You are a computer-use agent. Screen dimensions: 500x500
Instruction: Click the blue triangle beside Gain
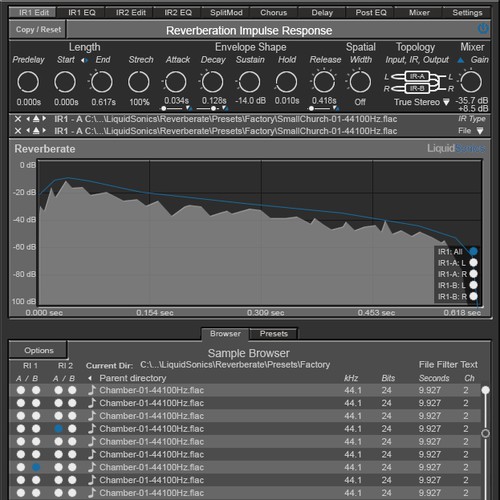click(461, 60)
